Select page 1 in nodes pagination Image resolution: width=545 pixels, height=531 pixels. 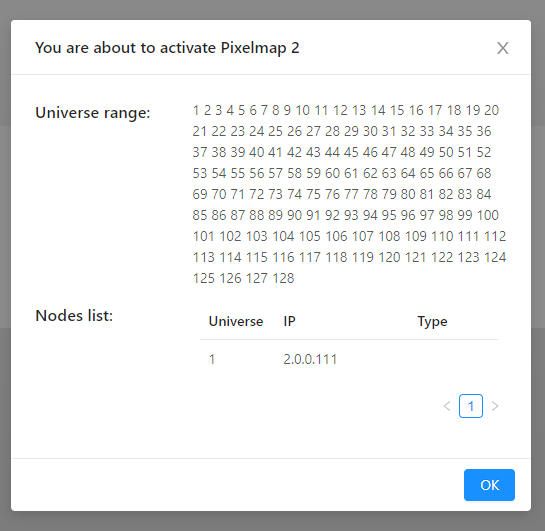click(x=471, y=406)
